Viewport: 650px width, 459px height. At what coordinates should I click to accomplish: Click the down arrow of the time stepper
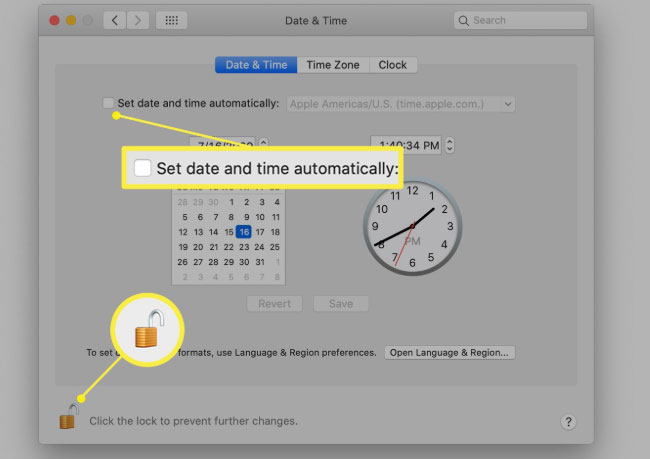point(449,149)
